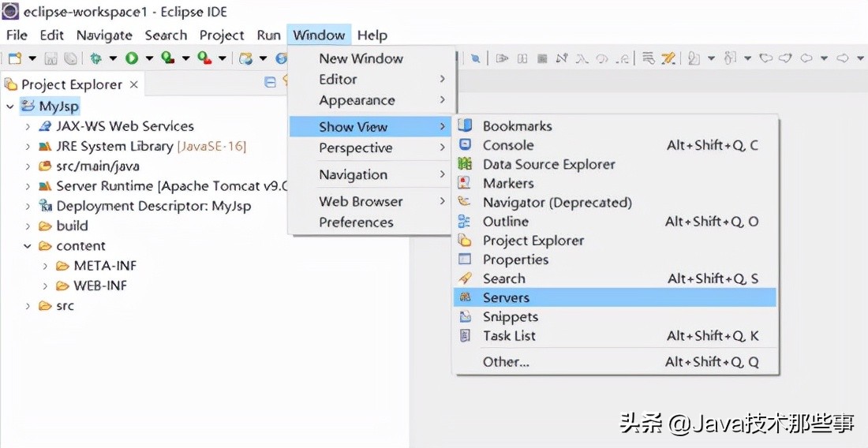This screenshot has width=868, height=448.
Task: Open the Web Browser submenu
Action: (370, 201)
